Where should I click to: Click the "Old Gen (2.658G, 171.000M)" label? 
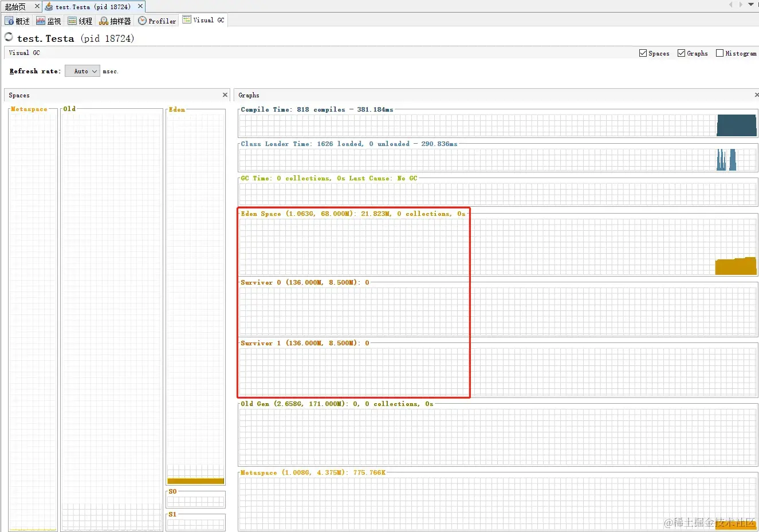(x=294, y=404)
